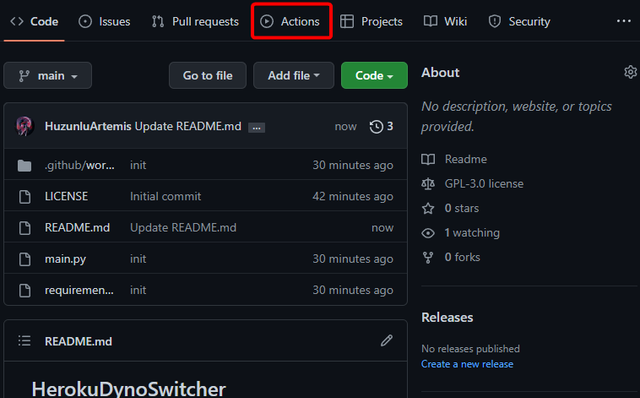
Task: Open the .github/workflows folder
Action: coord(80,165)
